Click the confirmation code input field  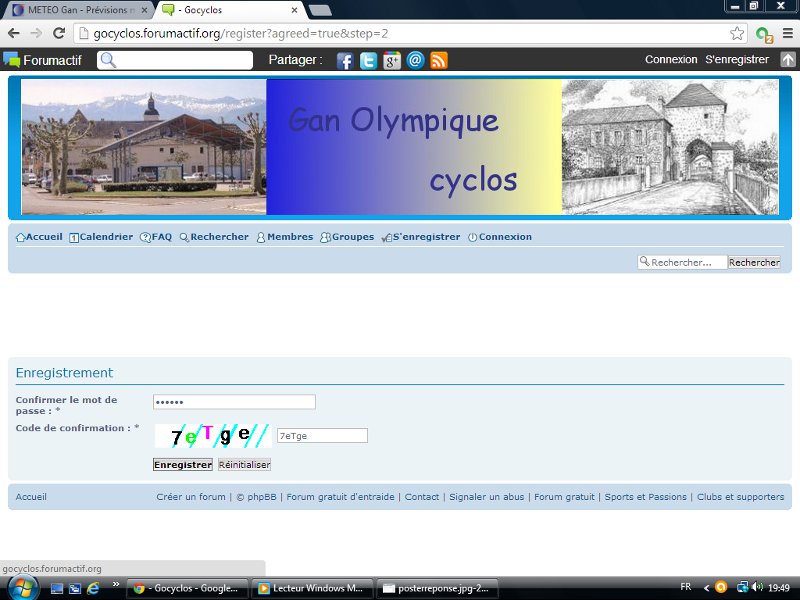click(x=322, y=436)
